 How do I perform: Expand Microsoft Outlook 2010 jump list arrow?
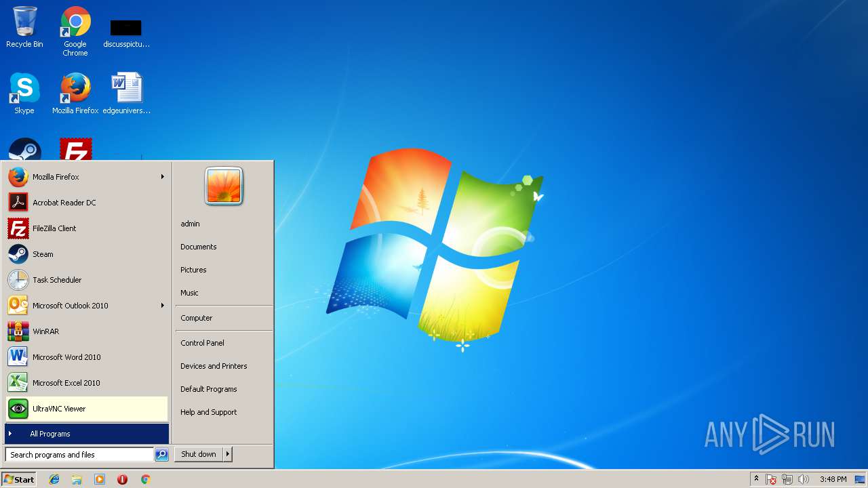(x=162, y=306)
